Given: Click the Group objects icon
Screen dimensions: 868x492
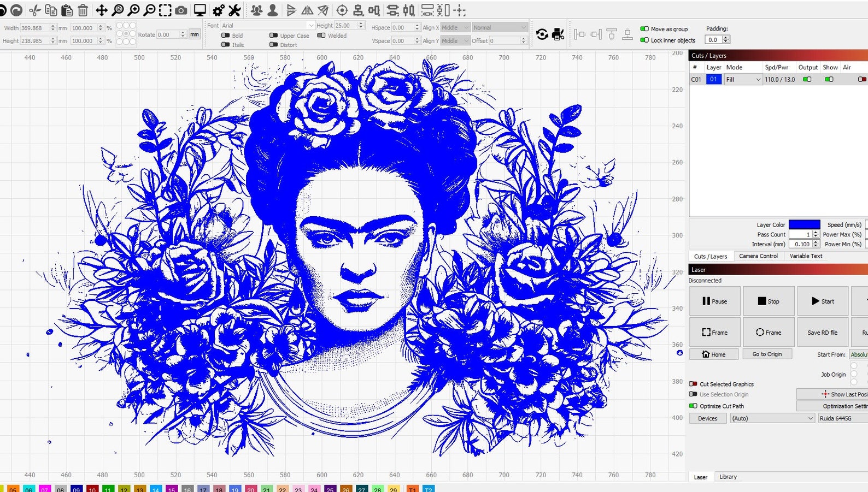Looking at the screenshot, I should click(x=256, y=10).
